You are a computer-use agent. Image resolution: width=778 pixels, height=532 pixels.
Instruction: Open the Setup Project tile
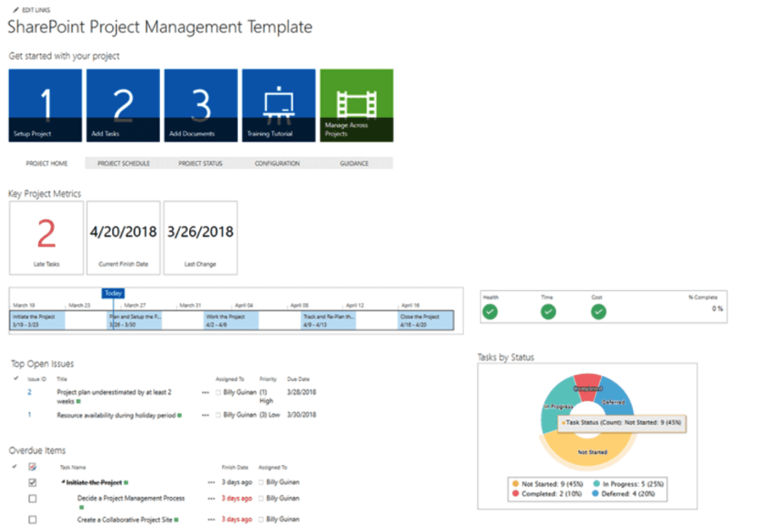click(45, 106)
